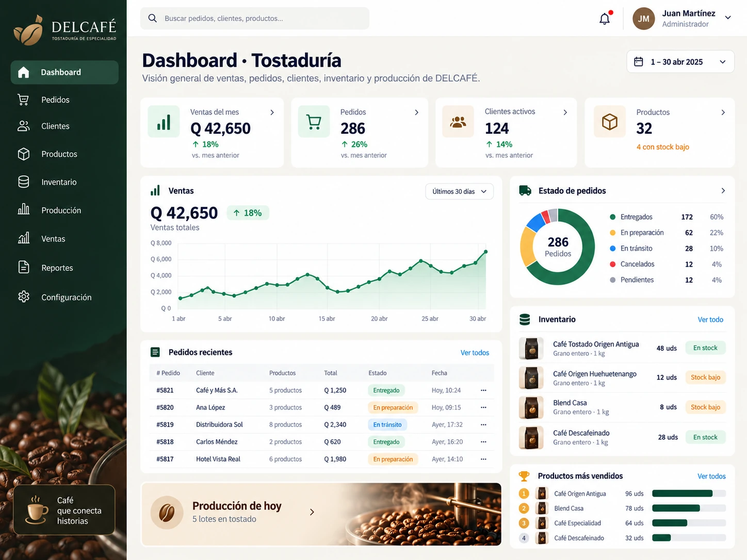Expand the Clientes activos card arrow
Image resolution: width=747 pixels, height=560 pixels.
click(x=565, y=112)
